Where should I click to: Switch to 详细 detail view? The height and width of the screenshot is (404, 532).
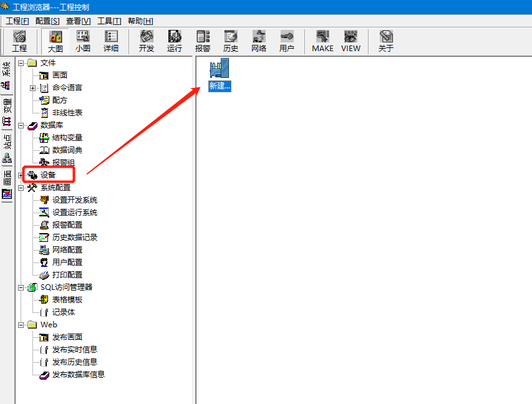coord(111,41)
